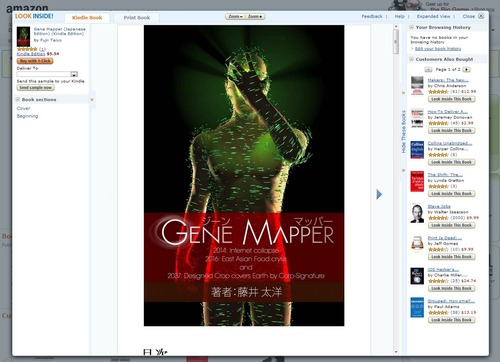The height and width of the screenshot is (362, 500).
Task: Open the Kindle Edition link
Action: pyautogui.click(x=31, y=54)
